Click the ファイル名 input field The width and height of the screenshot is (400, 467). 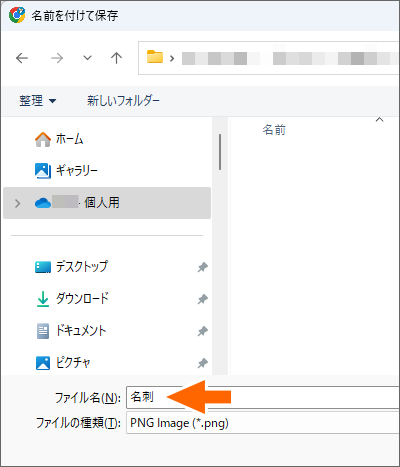coord(263,397)
